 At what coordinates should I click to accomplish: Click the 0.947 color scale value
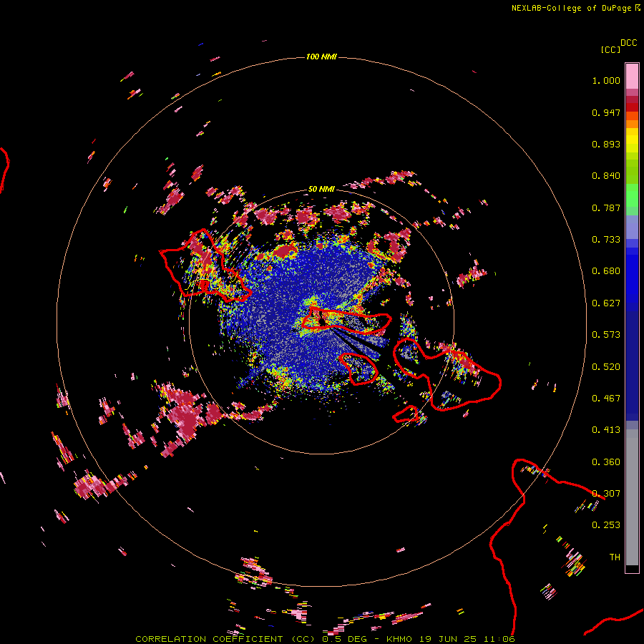[x=606, y=112]
